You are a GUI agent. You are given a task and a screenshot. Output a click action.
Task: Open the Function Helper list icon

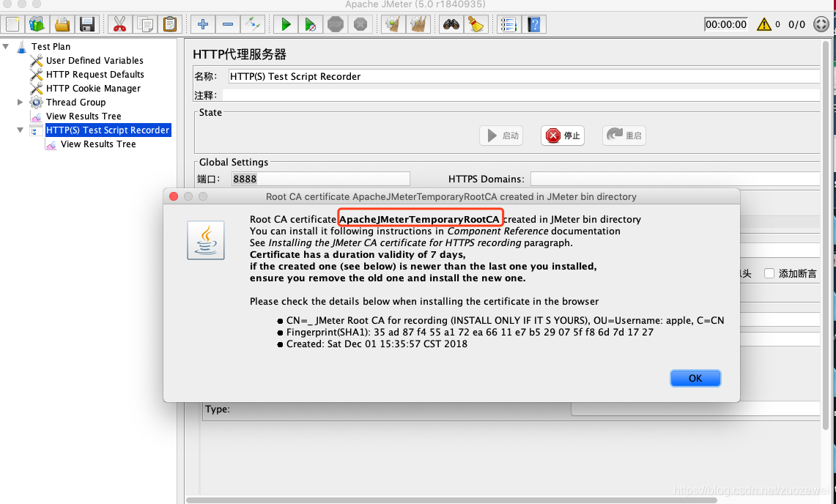click(x=508, y=24)
